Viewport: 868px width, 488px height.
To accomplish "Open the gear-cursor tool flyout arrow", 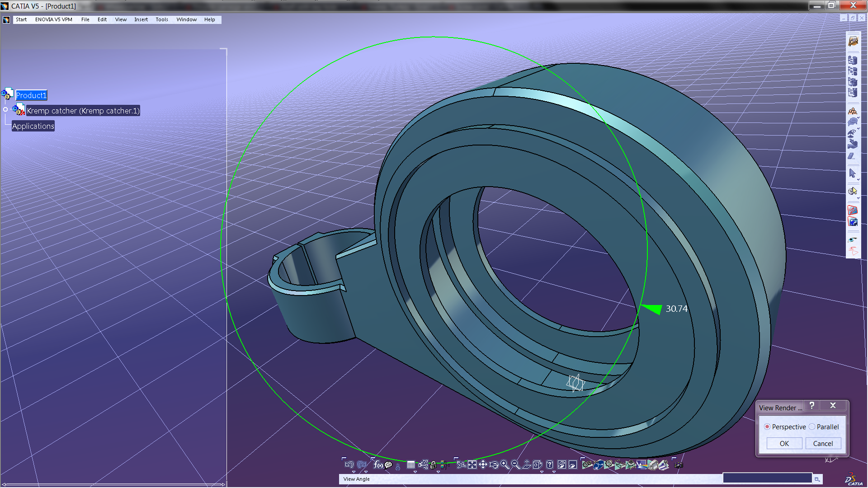I will point(858,198).
